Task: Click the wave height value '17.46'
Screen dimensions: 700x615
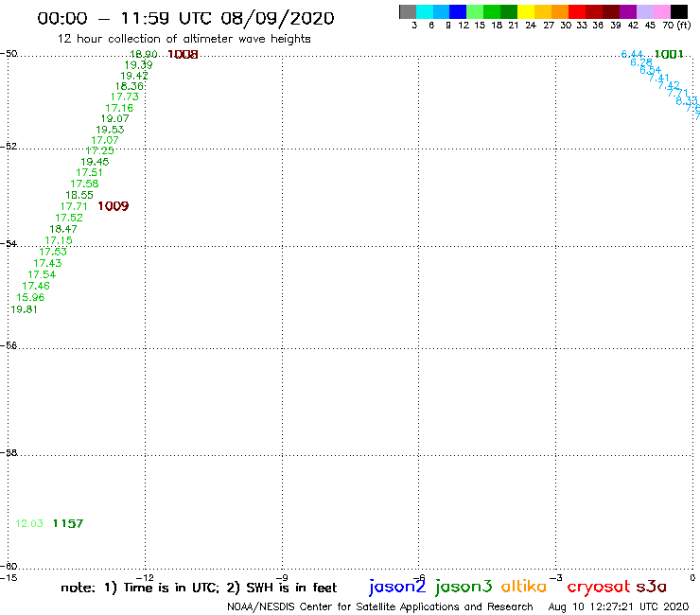Action: click(36, 287)
